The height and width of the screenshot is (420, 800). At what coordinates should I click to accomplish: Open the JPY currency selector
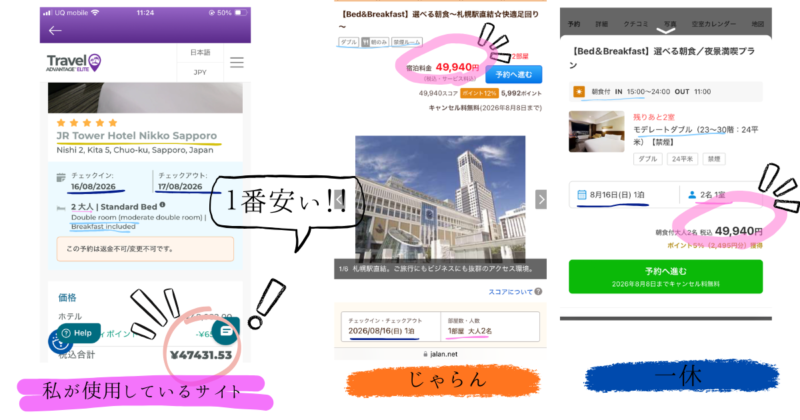(x=200, y=72)
